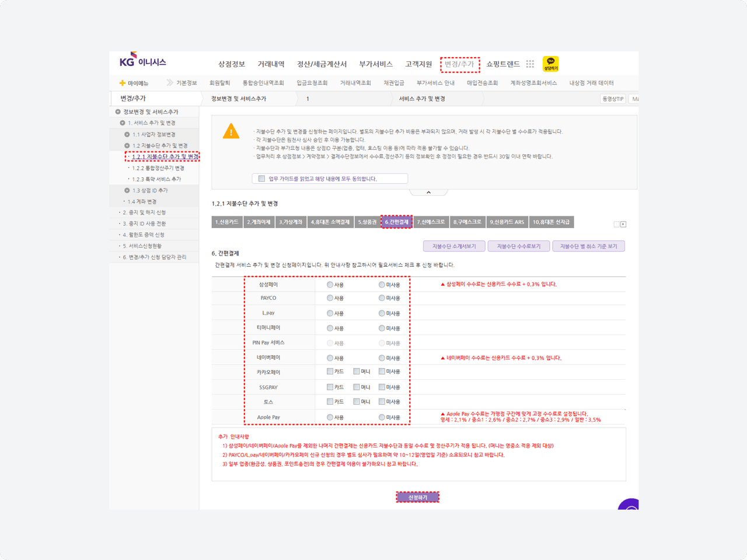Click the tab scroll right arrow

623,224
